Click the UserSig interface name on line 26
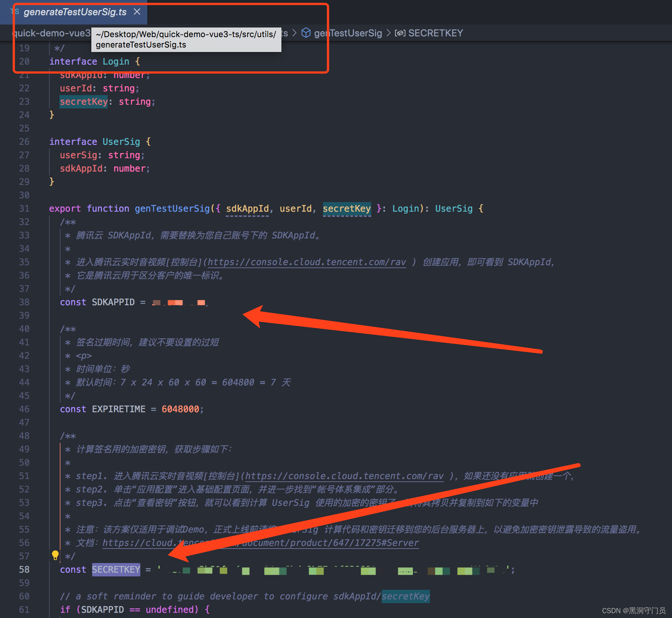The width and height of the screenshot is (672, 618). point(121,142)
